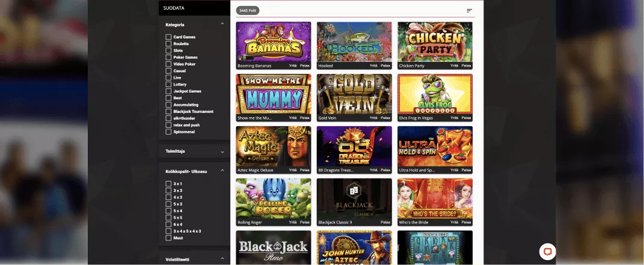Screen dimensions: 644x265
Task: Check the Casual category
Action: (168, 71)
